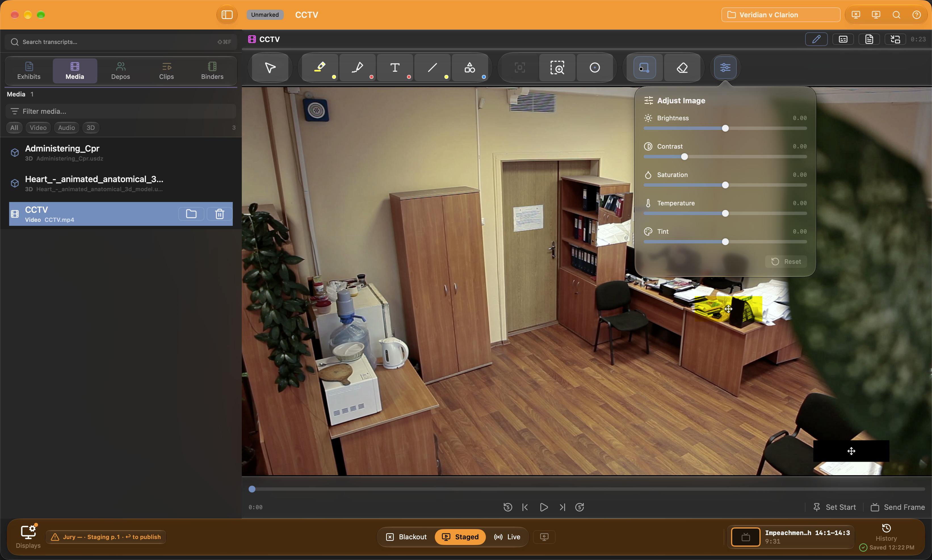Select the Text annotation tool

click(395, 68)
